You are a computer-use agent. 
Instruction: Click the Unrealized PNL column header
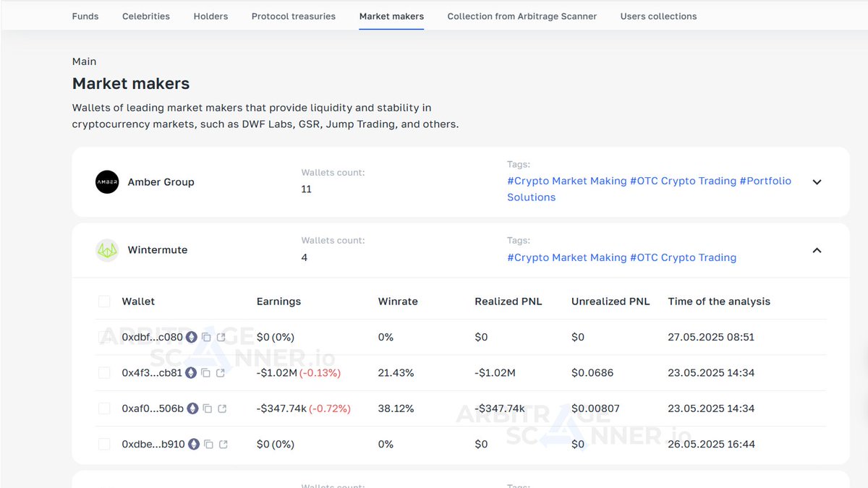610,301
